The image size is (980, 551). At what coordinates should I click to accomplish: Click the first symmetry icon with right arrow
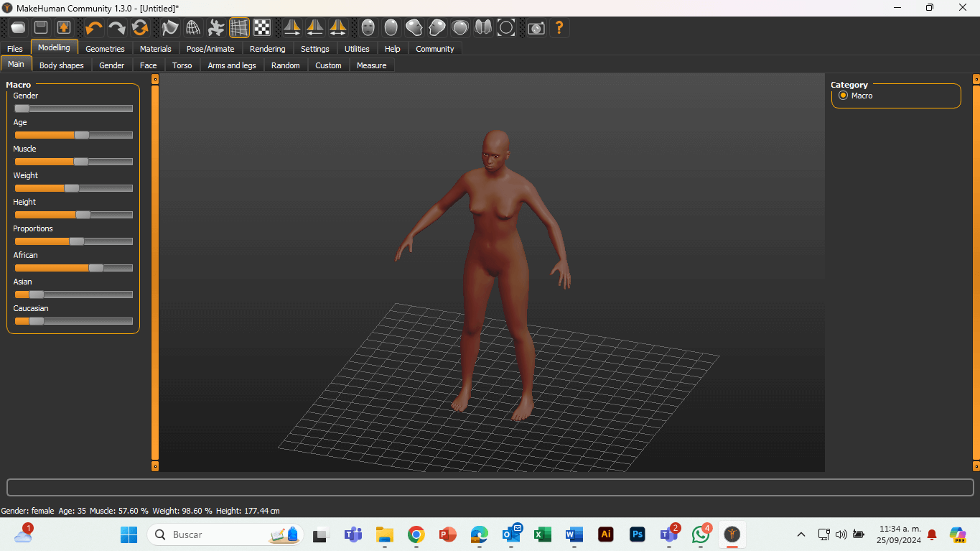pyautogui.click(x=292, y=28)
